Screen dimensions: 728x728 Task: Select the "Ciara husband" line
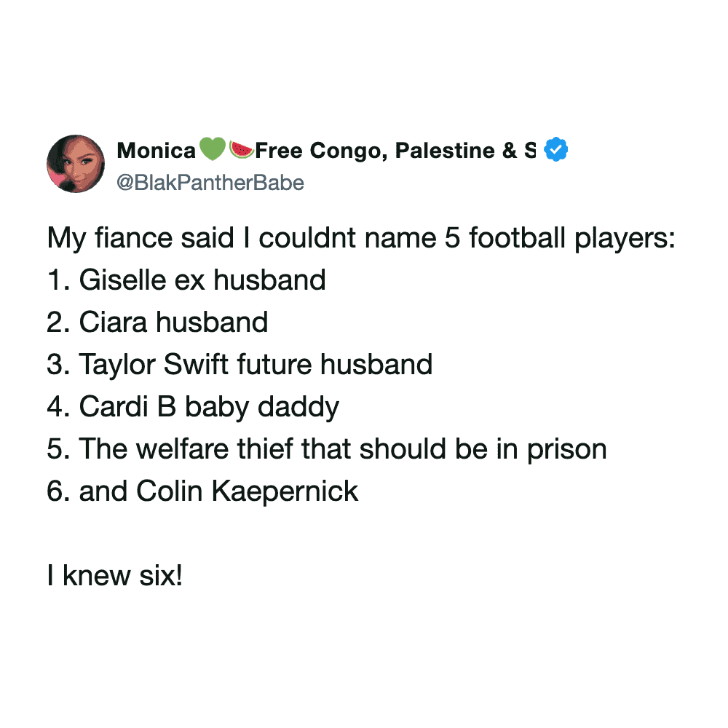click(x=173, y=323)
